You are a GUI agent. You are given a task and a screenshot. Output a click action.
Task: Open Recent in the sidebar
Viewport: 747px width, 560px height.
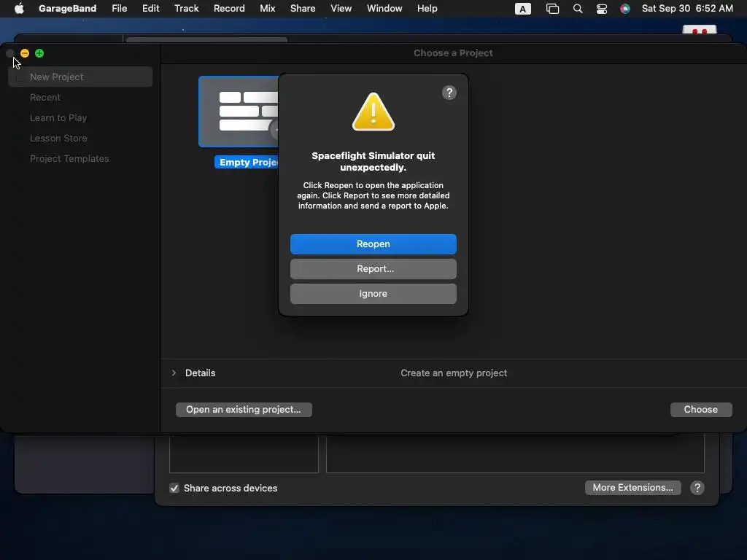pyautogui.click(x=45, y=97)
